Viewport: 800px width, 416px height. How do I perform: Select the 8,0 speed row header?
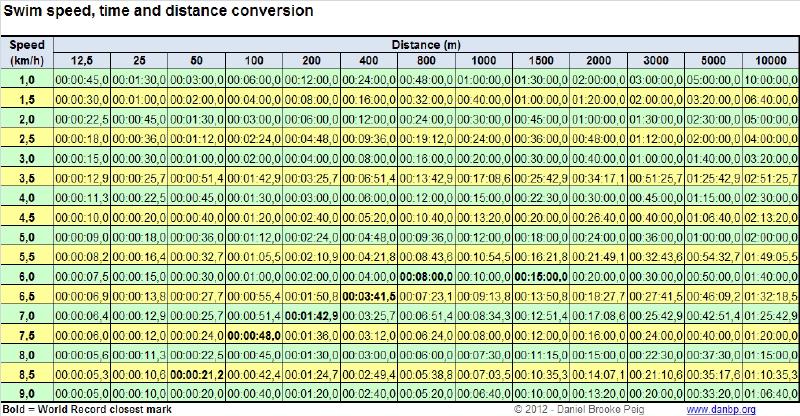[x=27, y=355]
